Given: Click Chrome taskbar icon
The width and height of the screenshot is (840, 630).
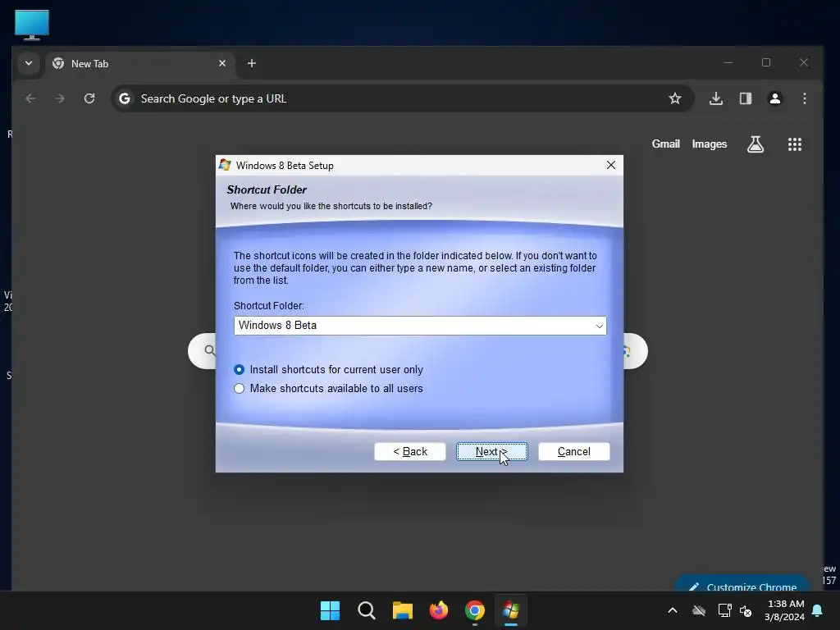Looking at the screenshot, I should pyautogui.click(x=475, y=610).
